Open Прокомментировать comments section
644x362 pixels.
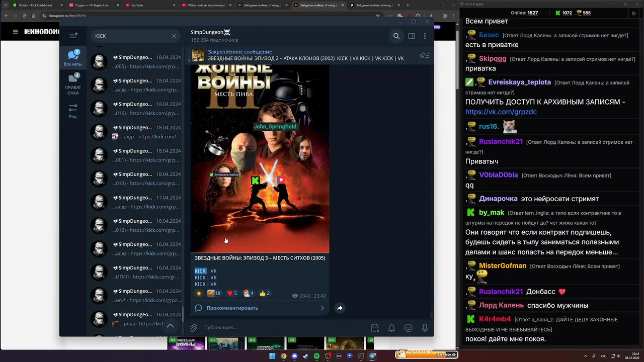(260, 308)
